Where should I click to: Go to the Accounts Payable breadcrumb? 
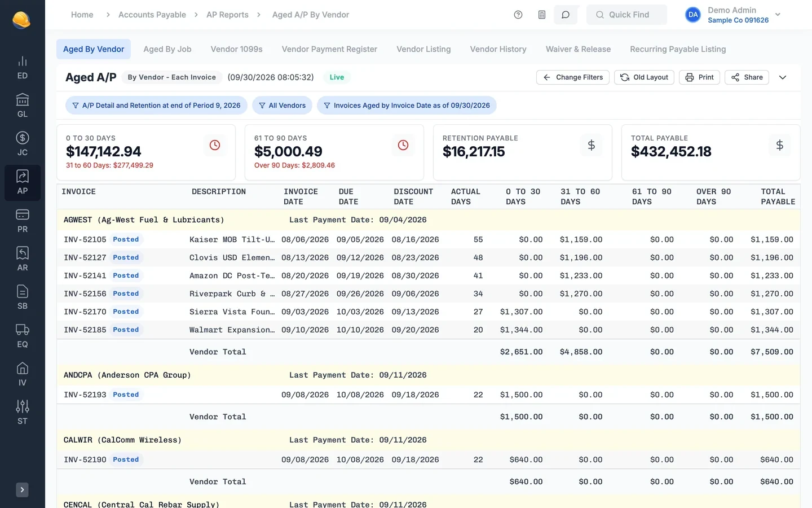click(152, 15)
